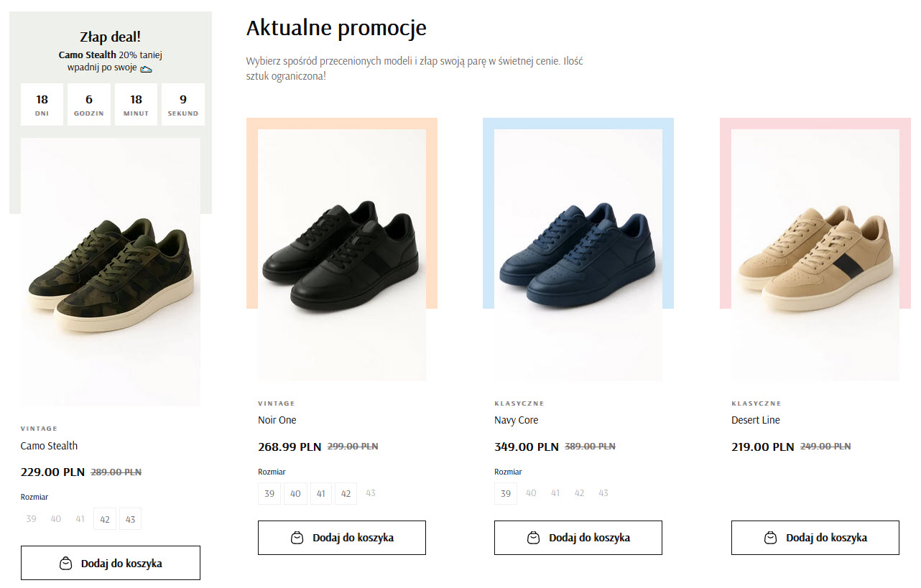Select size 42 for Camo Stealth
Image resolution: width=921 pixels, height=588 pixels.
104,518
